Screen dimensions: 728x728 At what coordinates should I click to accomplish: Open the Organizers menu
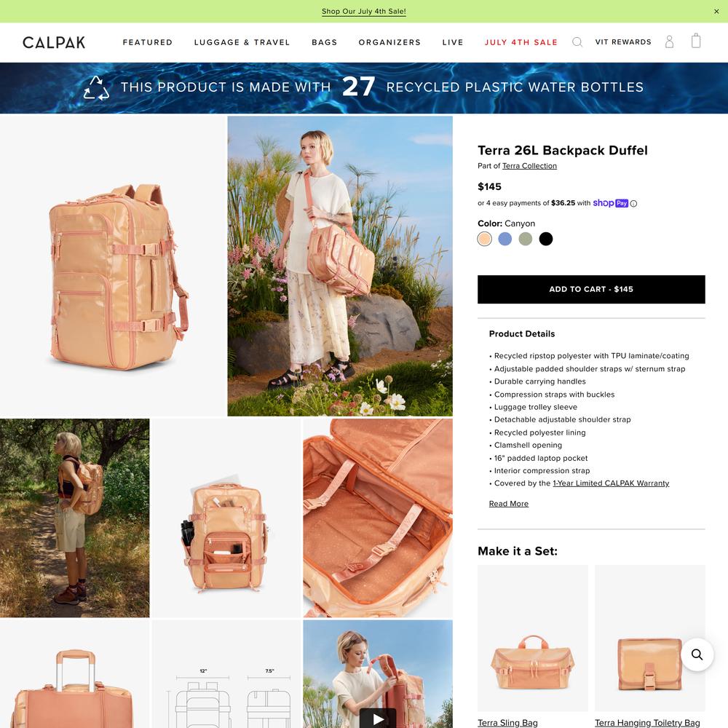coord(389,42)
